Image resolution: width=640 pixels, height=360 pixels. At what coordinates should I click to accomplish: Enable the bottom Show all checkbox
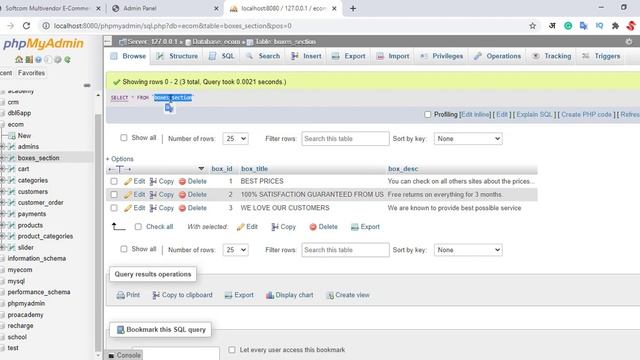pyautogui.click(x=124, y=249)
